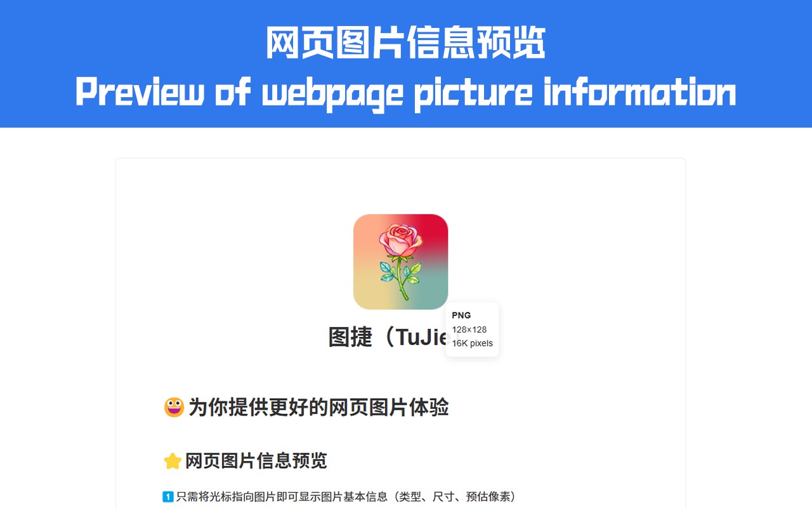Click the 为你提供更好的网页图片体验 heading

click(318, 407)
